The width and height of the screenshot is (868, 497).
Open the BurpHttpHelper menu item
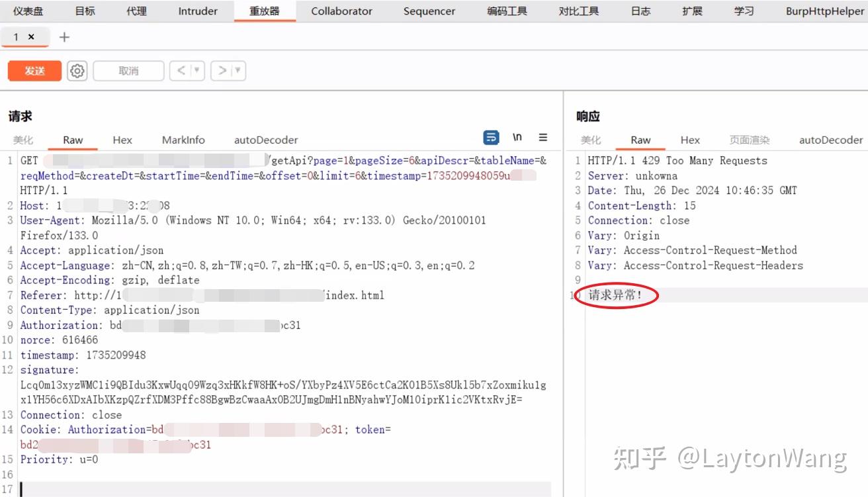click(x=824, y=11)
